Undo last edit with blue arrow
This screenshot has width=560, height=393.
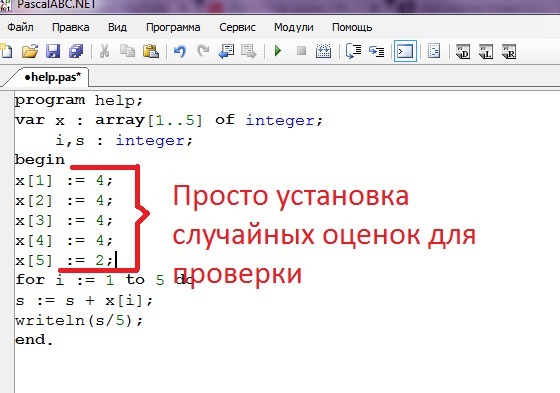click(x=180, y=51)
